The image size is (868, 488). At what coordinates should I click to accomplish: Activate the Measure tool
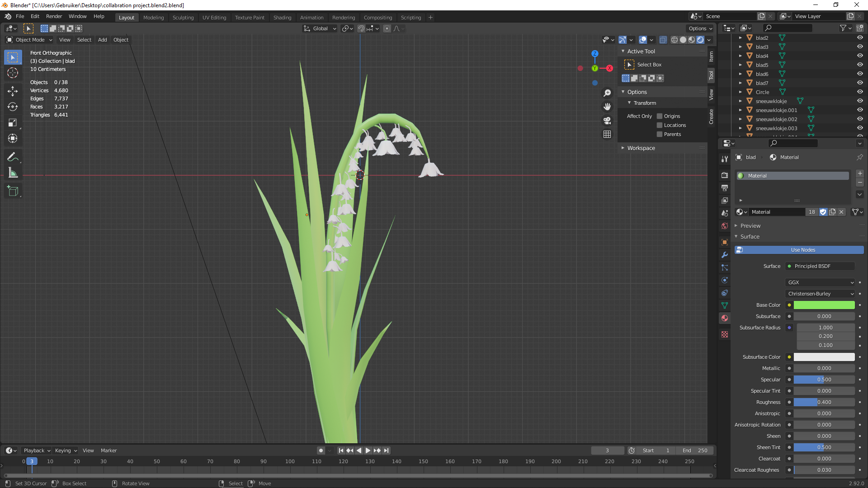(x=13, y=173)
